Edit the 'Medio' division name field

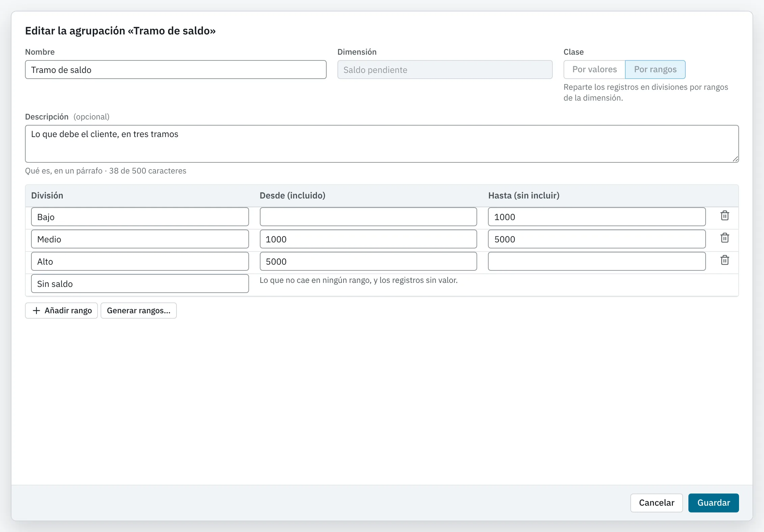[x=140, y=239]
